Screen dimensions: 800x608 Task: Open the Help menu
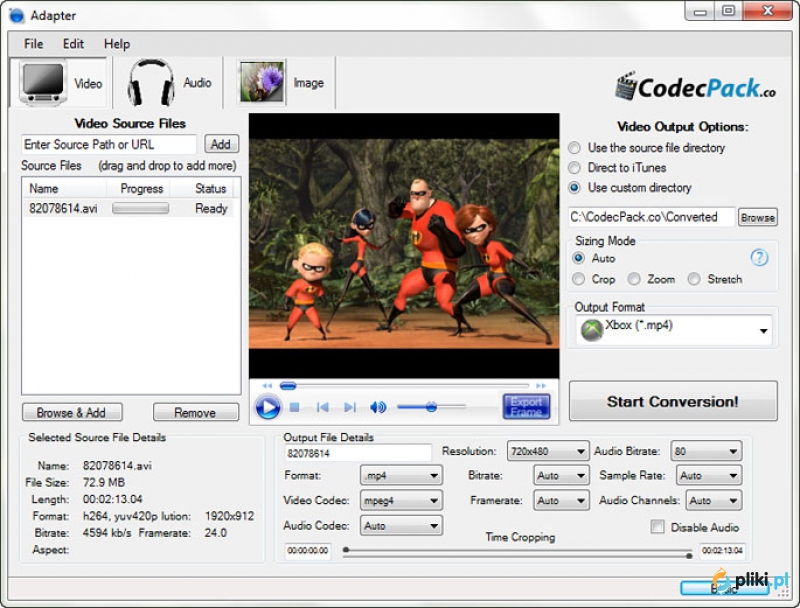point(117,44)
